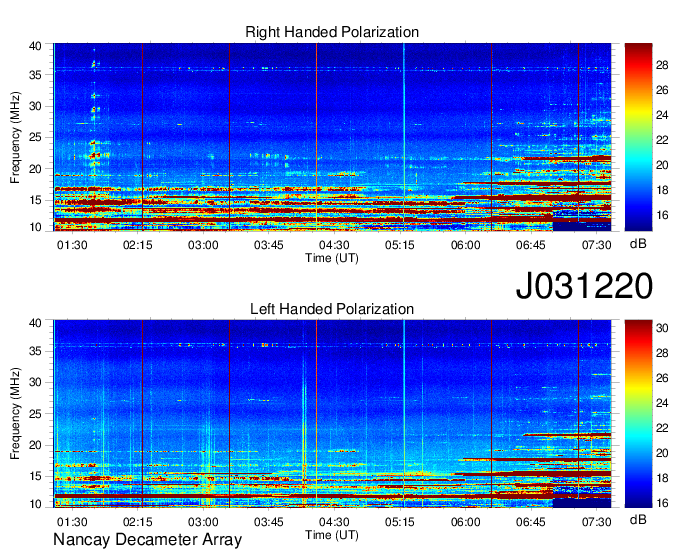680x552 pixels.
Task: Click 16 dB mark on left-handed colorbar
Action: 662,503
